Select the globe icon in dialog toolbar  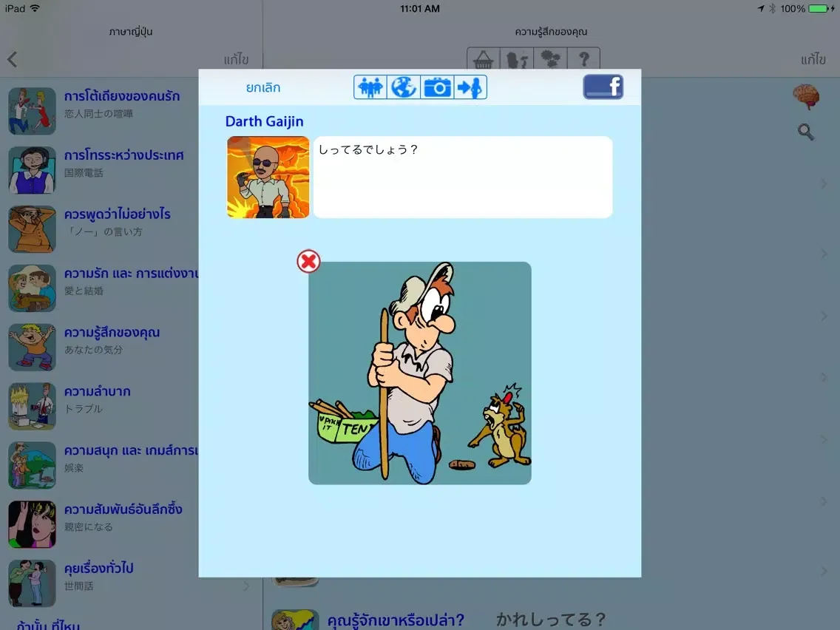point(404,87)
